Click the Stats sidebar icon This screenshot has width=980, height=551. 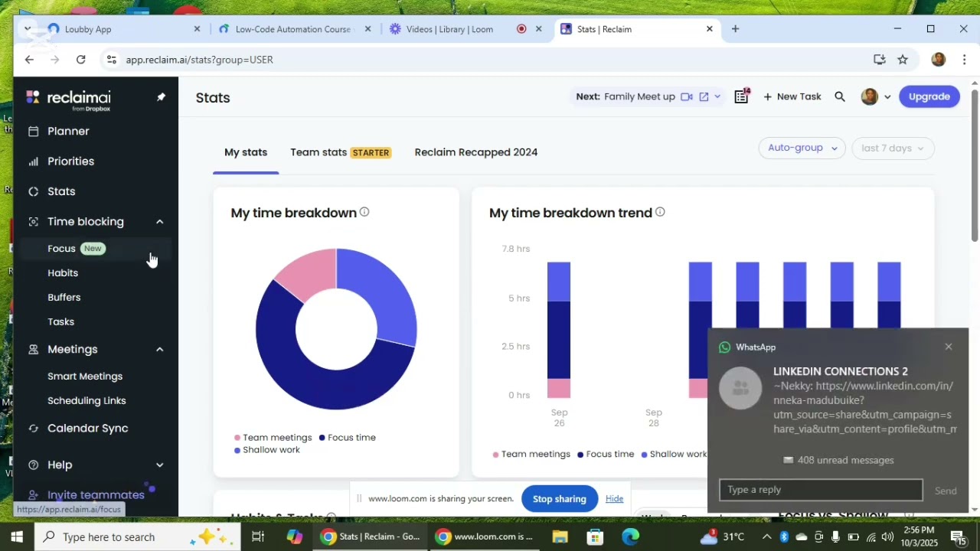coord(33,191)
